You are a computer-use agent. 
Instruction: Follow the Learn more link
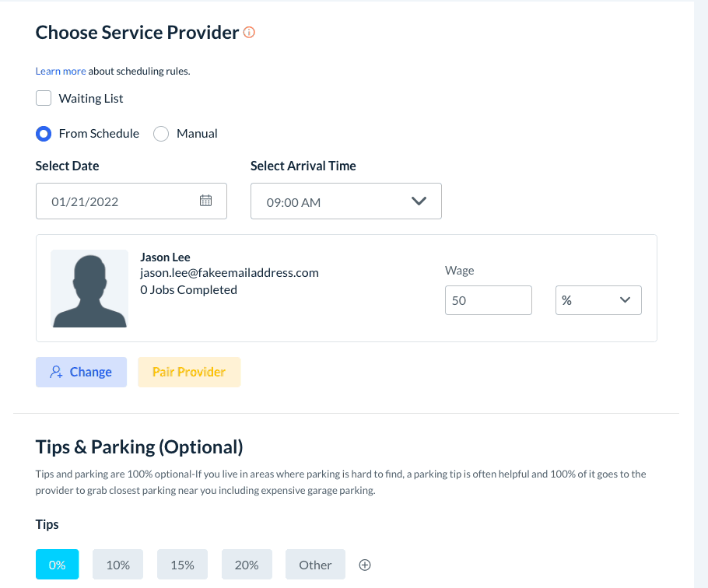pos(61,72)
